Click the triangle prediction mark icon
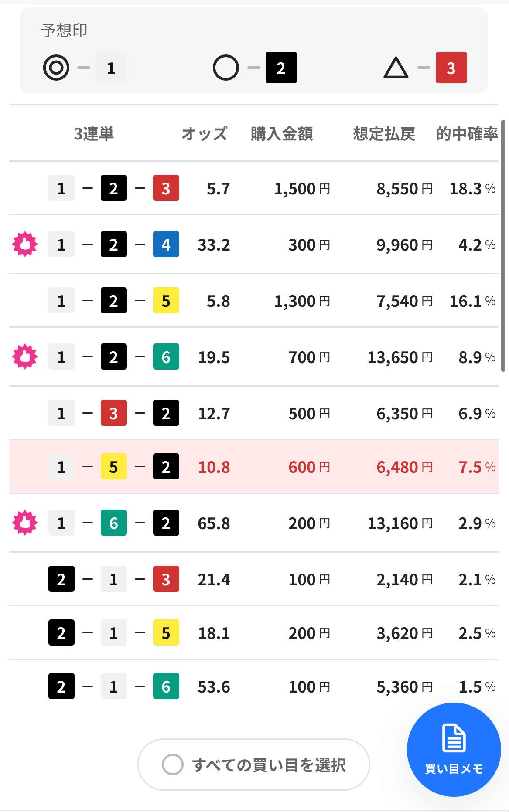Viewport: 509px width, 812px height. 396,68
